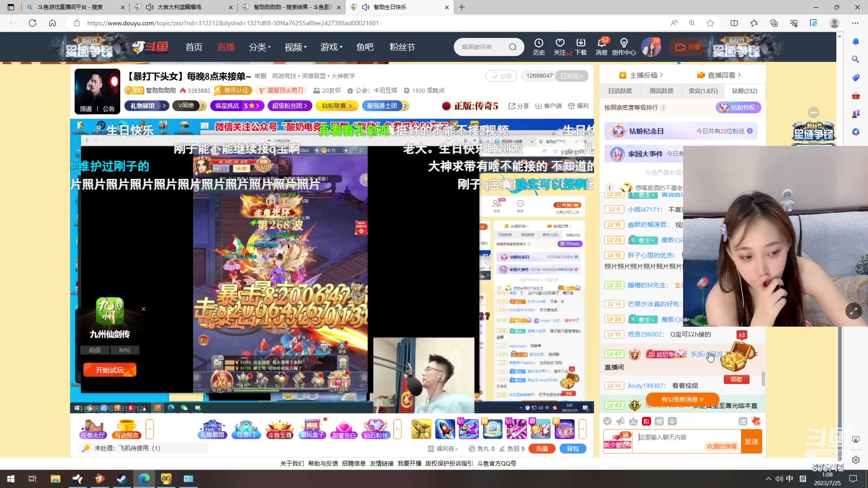The width and height of the screenshot is (868, 488).
Task: Toggle the 梗 option in the chat toolbar
Action: coord(659,421)
